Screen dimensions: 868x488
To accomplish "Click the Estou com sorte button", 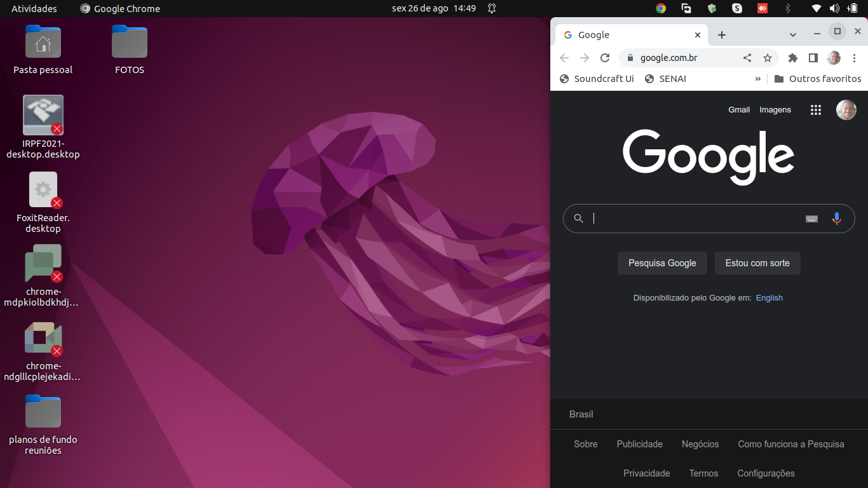I will tap(757, 263).
